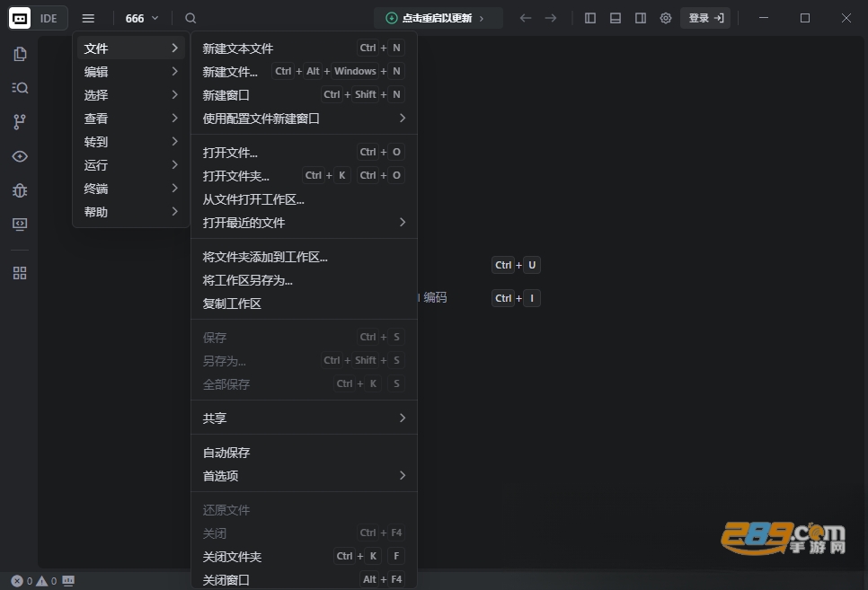The height and width of the screenshot is (590, 868).
Task: Go forward with the right arrow icon
Action: [x=550, y=18]
